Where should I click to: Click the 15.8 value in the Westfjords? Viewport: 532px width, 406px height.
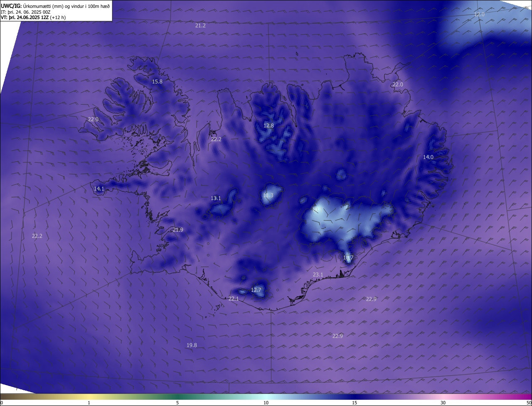tap(157, 82)
